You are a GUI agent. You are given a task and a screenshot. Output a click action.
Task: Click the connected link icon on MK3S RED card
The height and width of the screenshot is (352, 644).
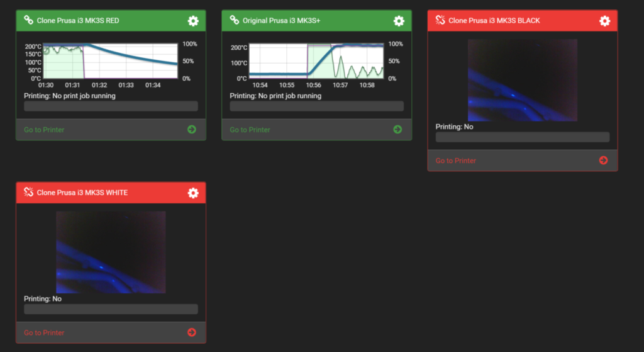(x=28, y=20)
